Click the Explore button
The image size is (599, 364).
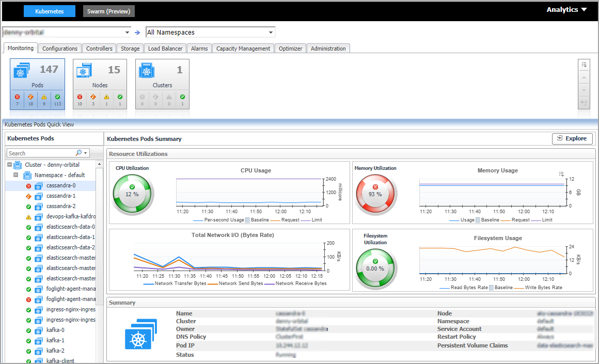point(572,138)
